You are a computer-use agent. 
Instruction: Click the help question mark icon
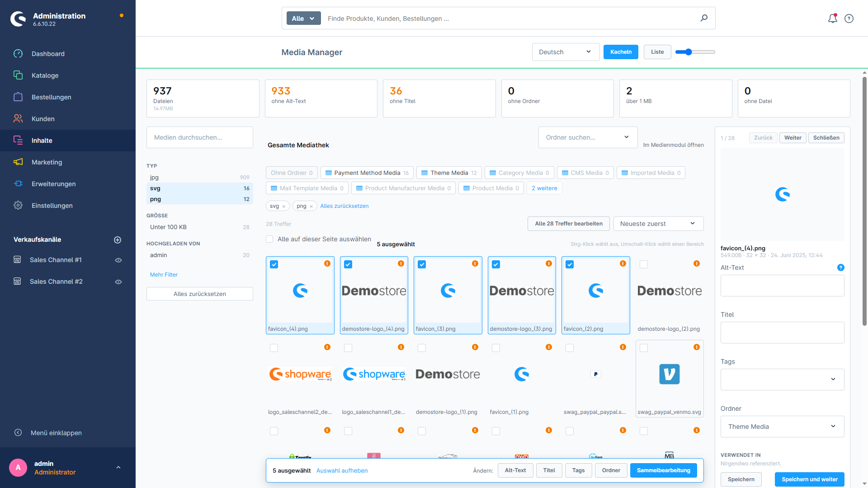[849, 19]
